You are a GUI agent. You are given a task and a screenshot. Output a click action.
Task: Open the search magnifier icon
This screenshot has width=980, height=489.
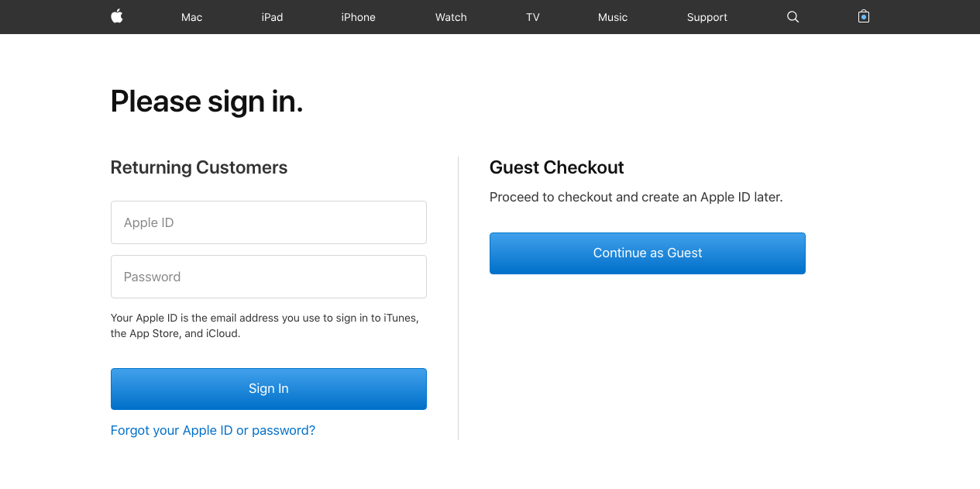(x=793, y=16)
